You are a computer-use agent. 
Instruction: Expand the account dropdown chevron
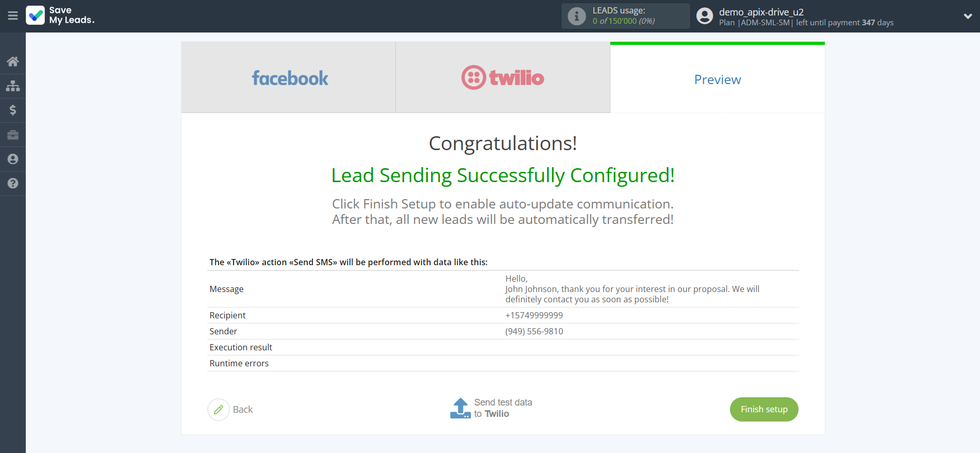(x=968, y=16)
